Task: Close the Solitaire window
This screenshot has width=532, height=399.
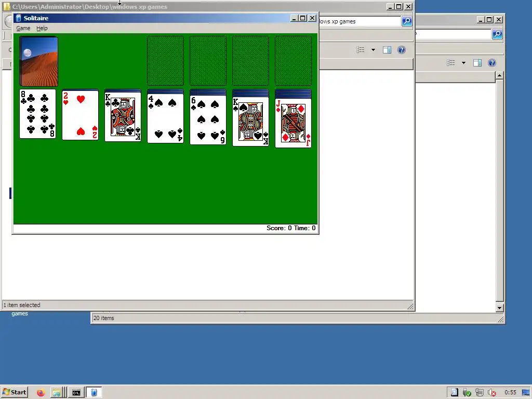Action: tap(312, 18)
